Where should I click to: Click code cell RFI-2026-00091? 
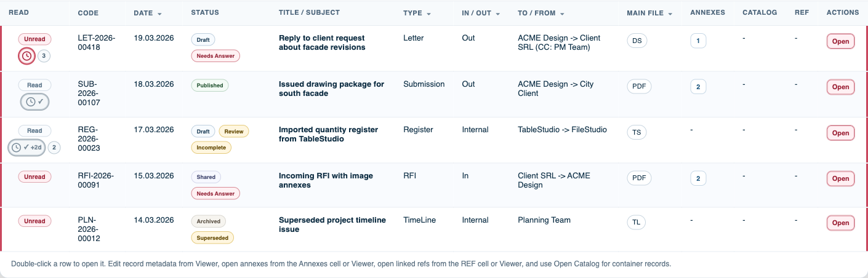click(96, 180)
